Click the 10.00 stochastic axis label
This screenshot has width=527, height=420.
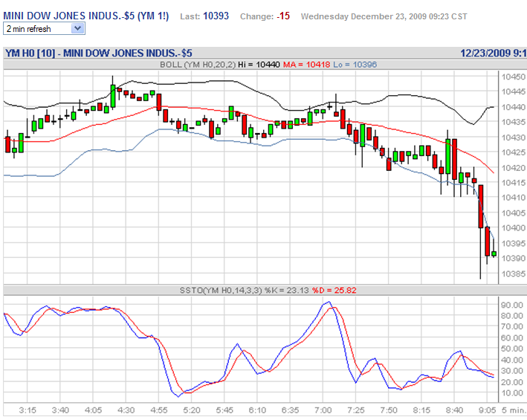(512, 392)
